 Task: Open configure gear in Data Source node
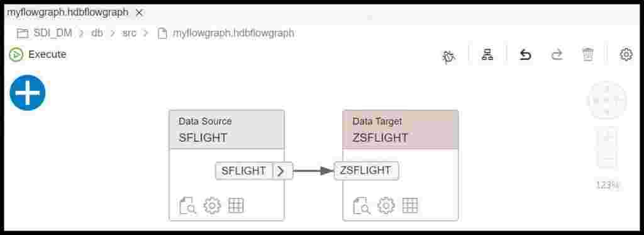[x=213, y=205]
